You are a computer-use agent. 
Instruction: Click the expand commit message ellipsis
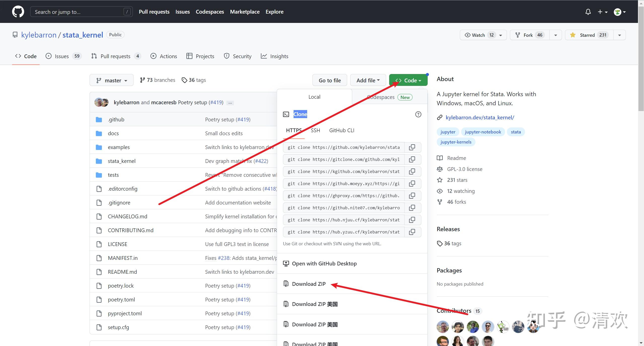click(230, 103)
